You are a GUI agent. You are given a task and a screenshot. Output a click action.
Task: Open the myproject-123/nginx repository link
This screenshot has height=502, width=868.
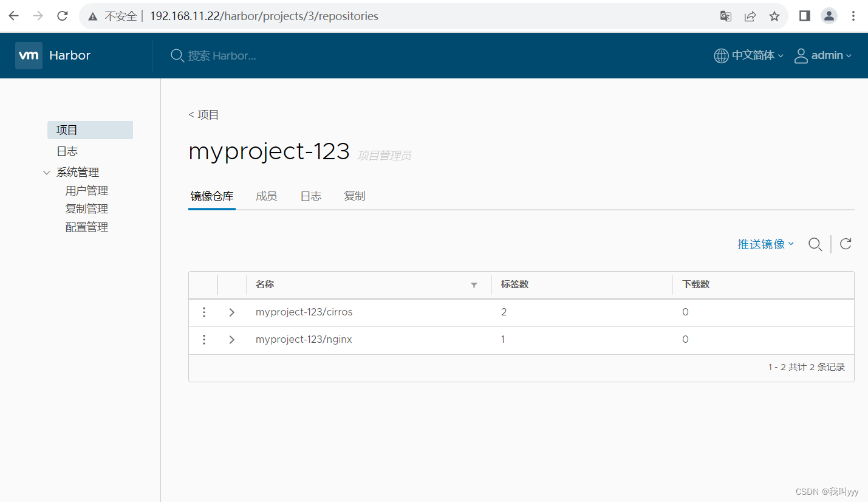(304, 340)
